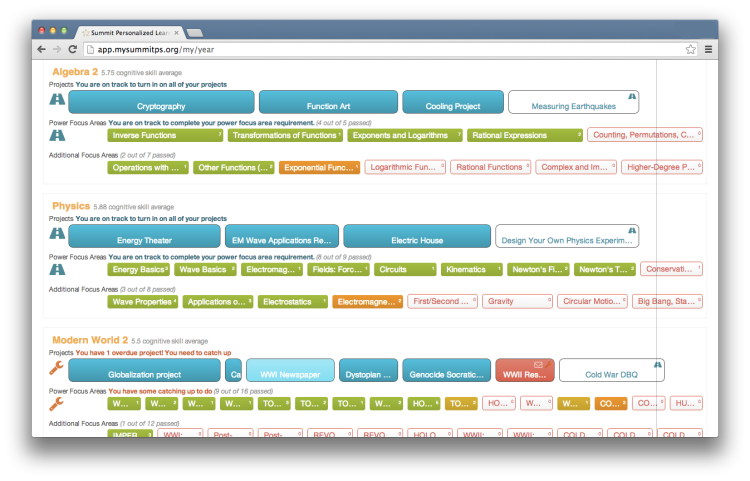
Task: Click the wrench icon beside Modern World 2 power focus areas
Action: tap(57, 404)
